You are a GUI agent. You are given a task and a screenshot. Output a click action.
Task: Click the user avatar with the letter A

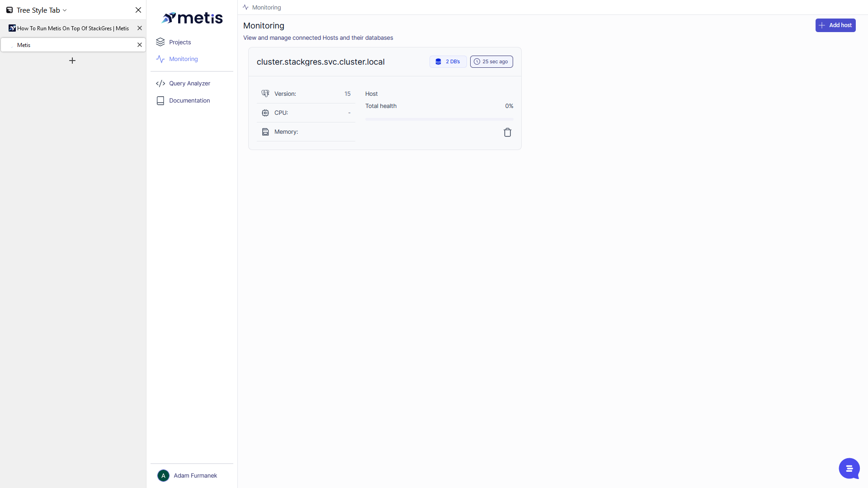click(x=163, y=475)
